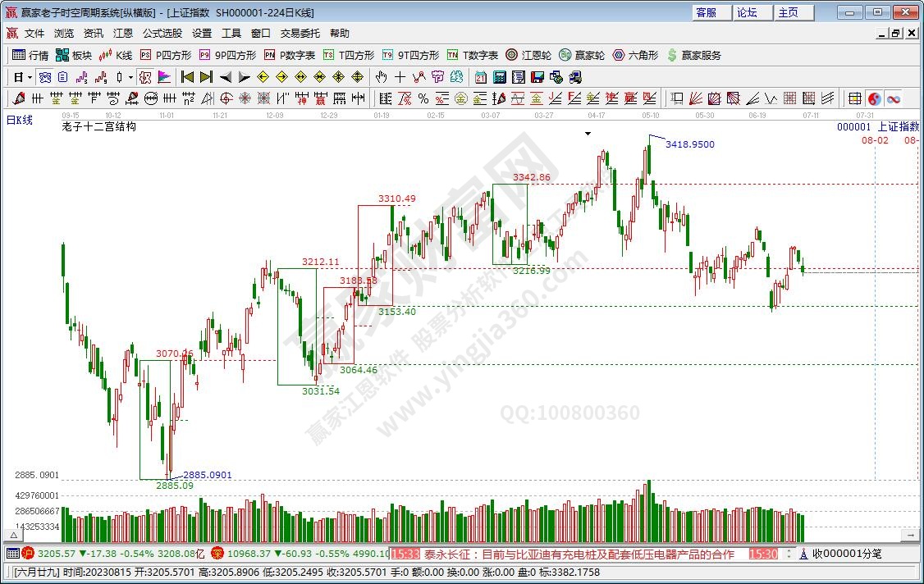Click the 3418.9500 peak price label

coord(689,144)
